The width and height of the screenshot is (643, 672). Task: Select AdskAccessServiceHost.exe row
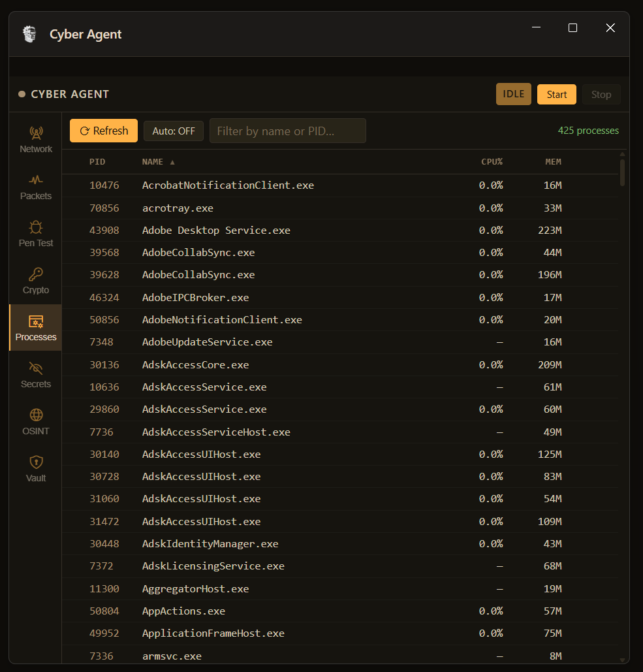340,432
